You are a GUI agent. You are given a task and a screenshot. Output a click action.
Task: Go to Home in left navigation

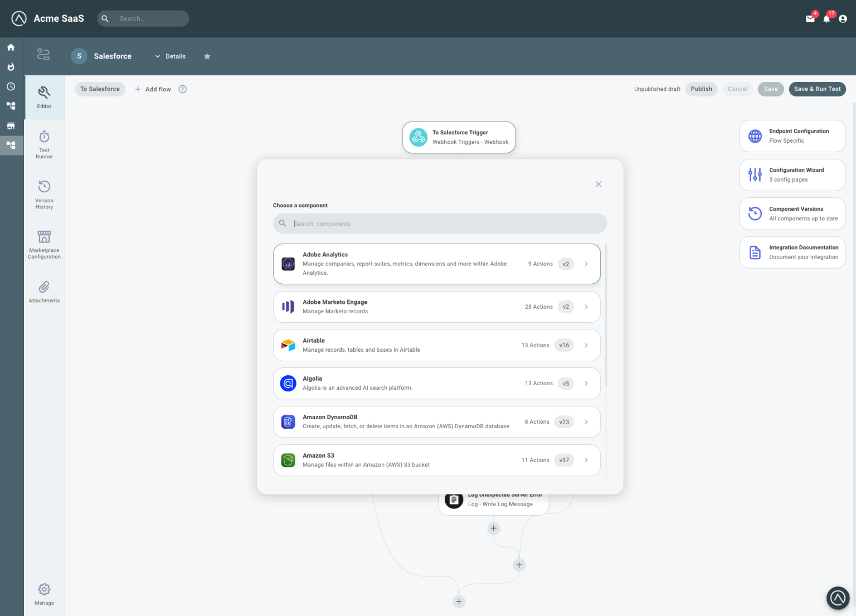point(11,47)
